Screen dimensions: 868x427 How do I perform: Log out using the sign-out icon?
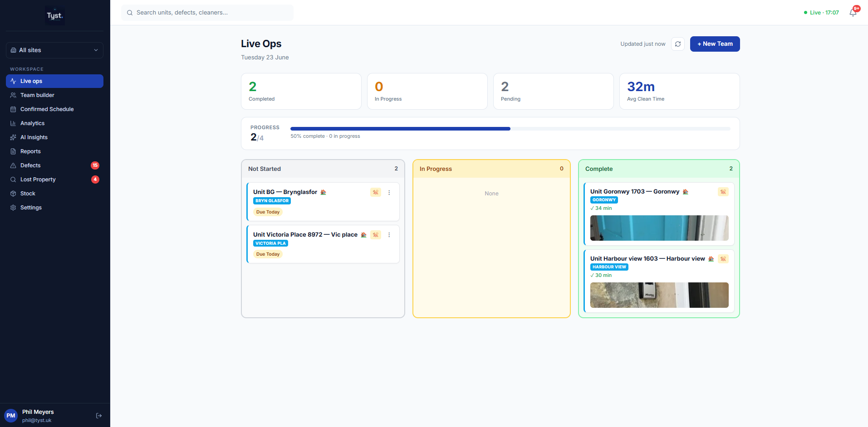click(99, 416)
